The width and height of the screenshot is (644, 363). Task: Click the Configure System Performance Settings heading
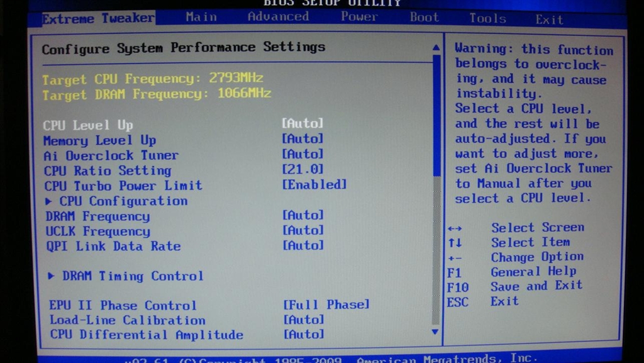tap(184, 48)
